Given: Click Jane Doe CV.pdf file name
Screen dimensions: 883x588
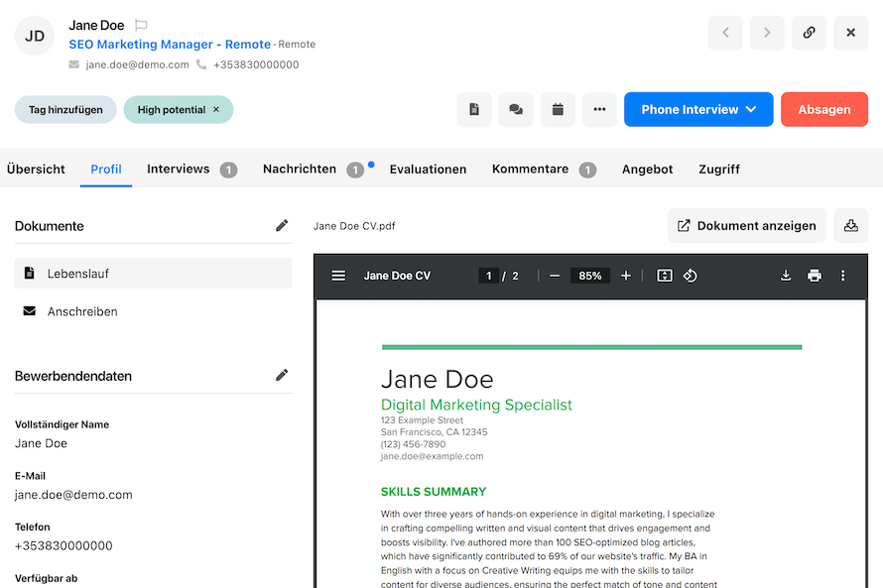Looking at the screenshot, I should [x=354, y=226].
